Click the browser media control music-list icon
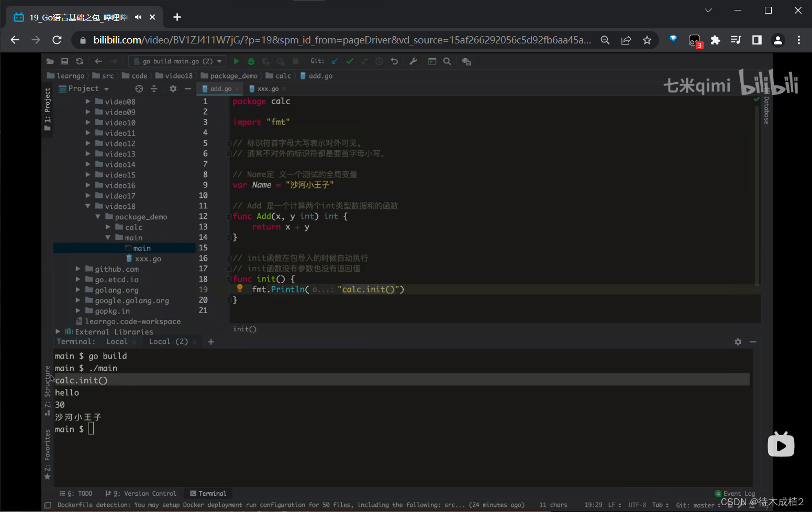The image size is (812, 512). (x=736, y=40)
